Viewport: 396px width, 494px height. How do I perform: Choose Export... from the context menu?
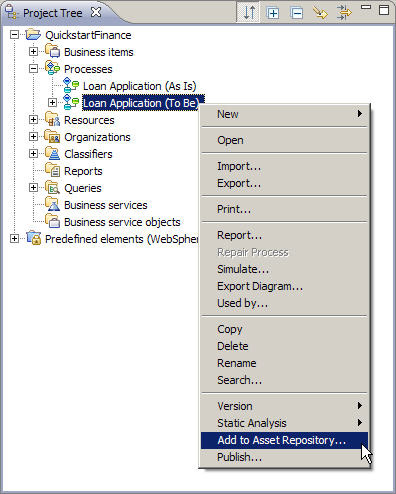tap(284, 183)
